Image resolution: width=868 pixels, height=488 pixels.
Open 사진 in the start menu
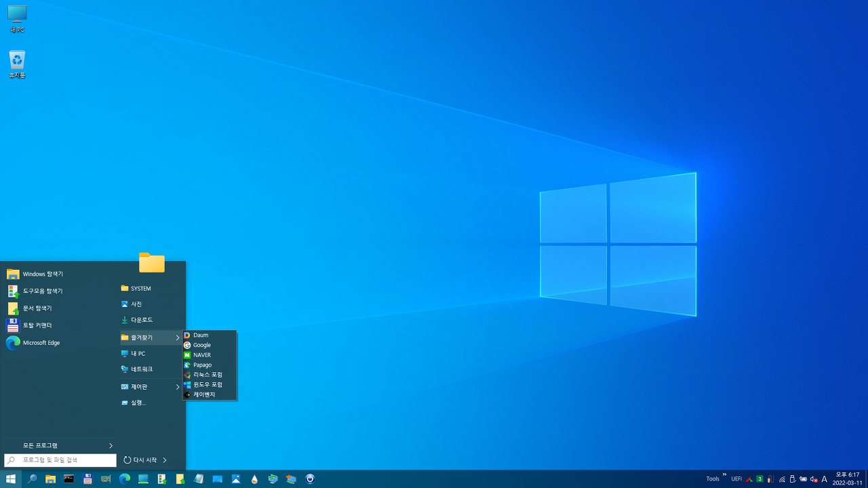[151, 304]
